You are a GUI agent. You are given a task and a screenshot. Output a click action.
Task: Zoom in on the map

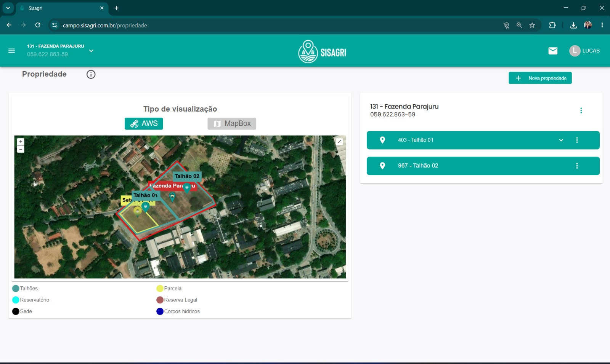click(x=21, y=142)
